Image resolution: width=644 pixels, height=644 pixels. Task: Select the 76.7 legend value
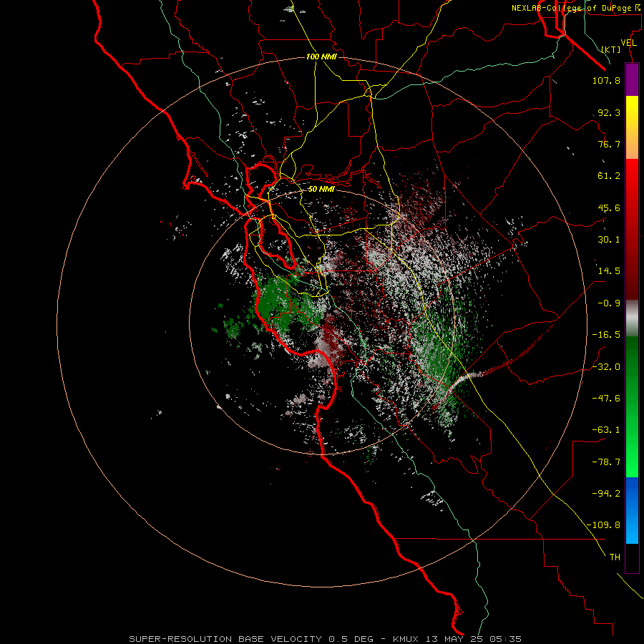(609, 144)
